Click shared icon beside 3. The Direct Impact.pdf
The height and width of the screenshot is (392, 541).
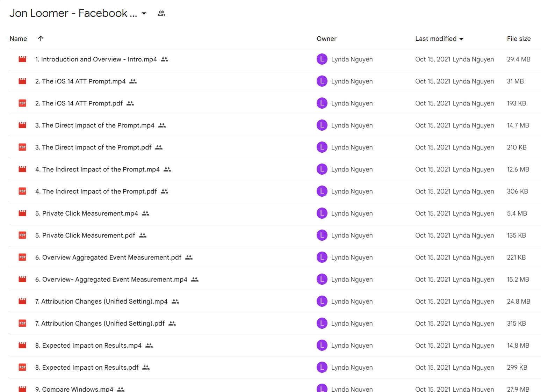pos(159,147)
